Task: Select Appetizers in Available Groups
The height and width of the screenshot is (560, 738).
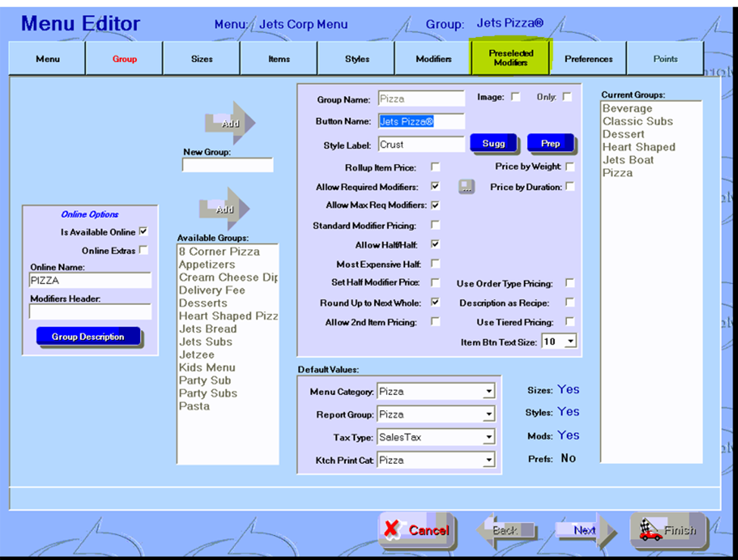Action: coord(207,264)
